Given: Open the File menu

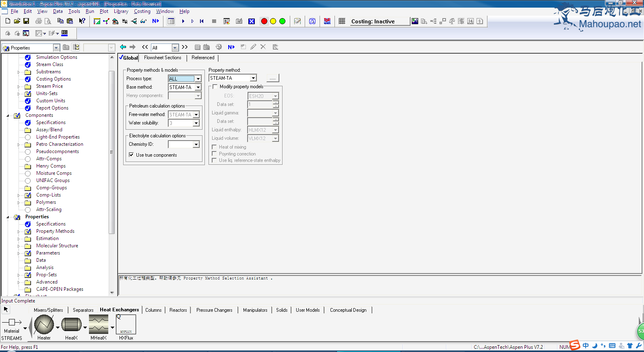Looking at the screenshot, I should [x=14, y=11].
